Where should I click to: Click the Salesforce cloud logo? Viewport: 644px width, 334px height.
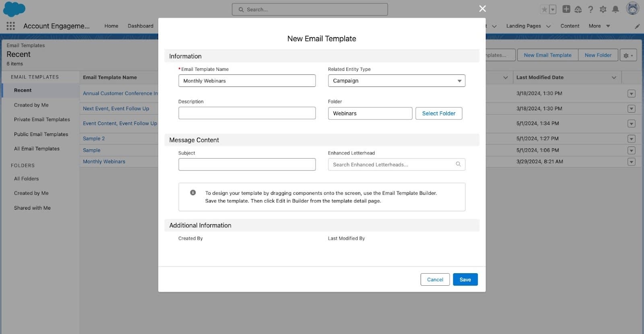point(14,9)
